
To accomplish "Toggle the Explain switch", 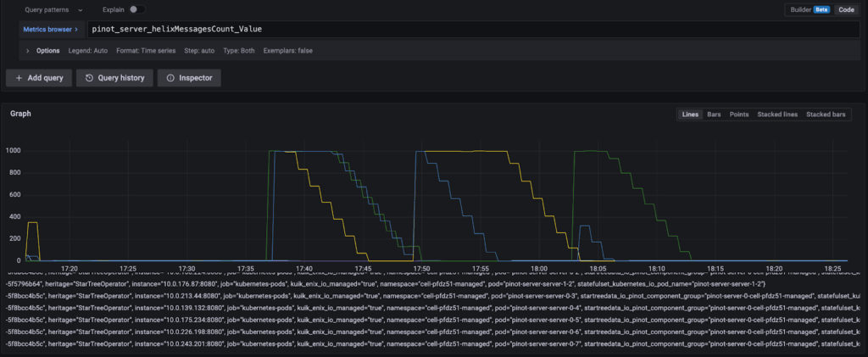I will click(138, 9).
